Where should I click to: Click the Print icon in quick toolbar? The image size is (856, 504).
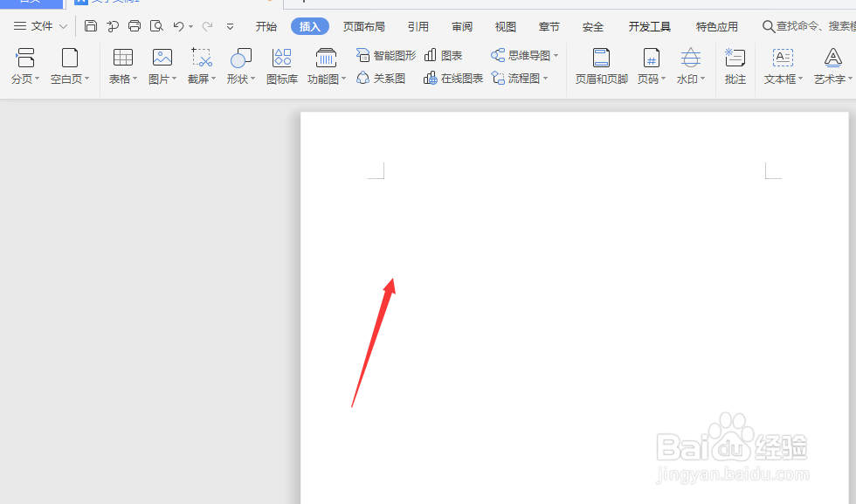[135, 25]
